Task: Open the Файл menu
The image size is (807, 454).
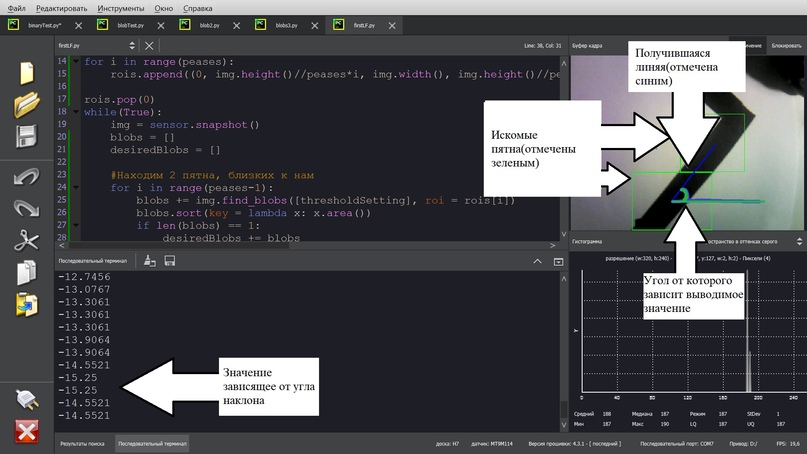Action: 16,8
